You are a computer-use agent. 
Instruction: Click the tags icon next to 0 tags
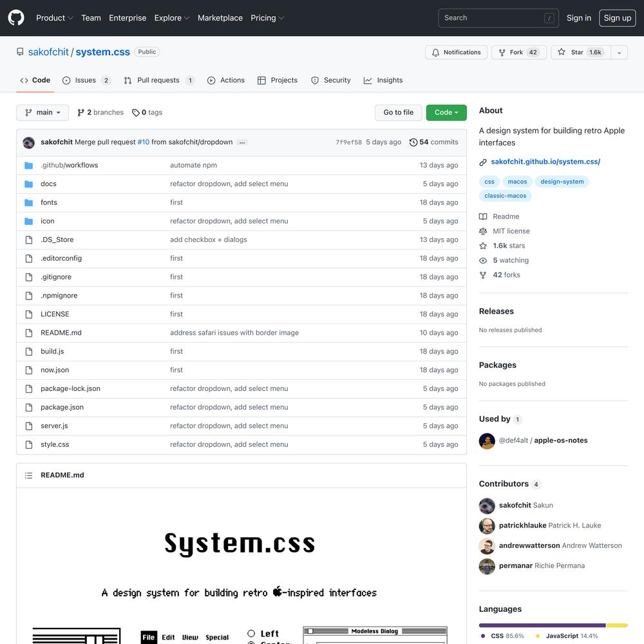coord(135,113)
